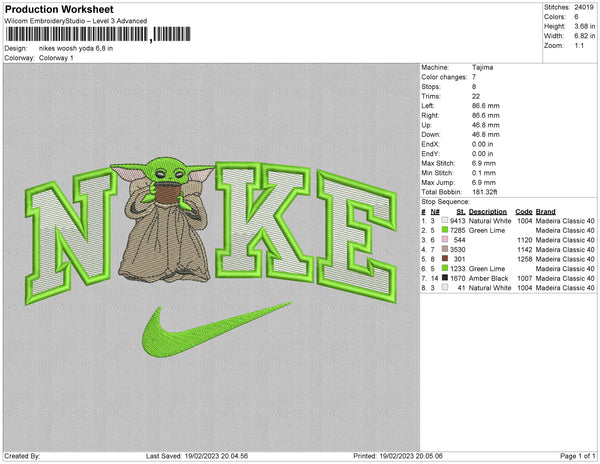Click the 'Page 1 of 1' footer text
Screen dimensions: 600x464
[x=578, y=456]
